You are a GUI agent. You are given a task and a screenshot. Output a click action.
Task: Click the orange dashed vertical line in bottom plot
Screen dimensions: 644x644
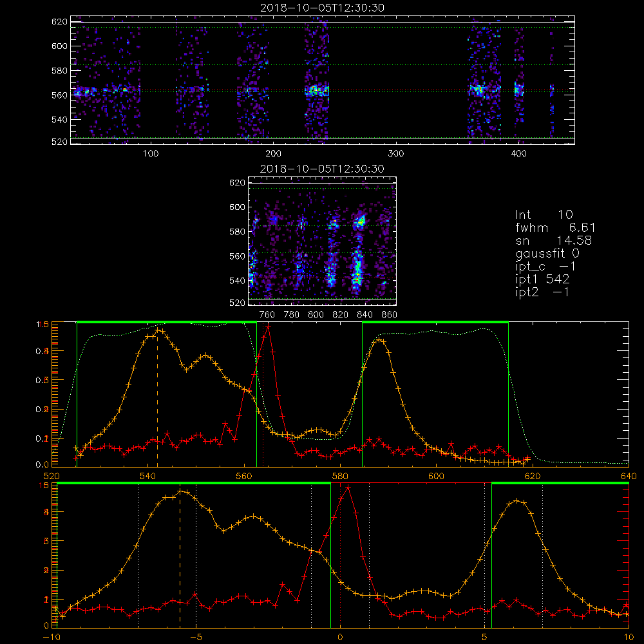180,559
